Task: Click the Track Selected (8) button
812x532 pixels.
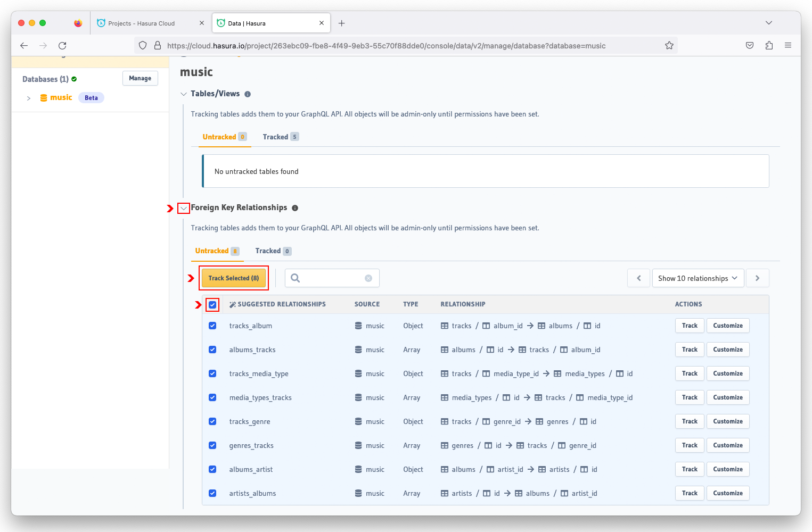Action: pyautogui.click(x=234, y=278)
